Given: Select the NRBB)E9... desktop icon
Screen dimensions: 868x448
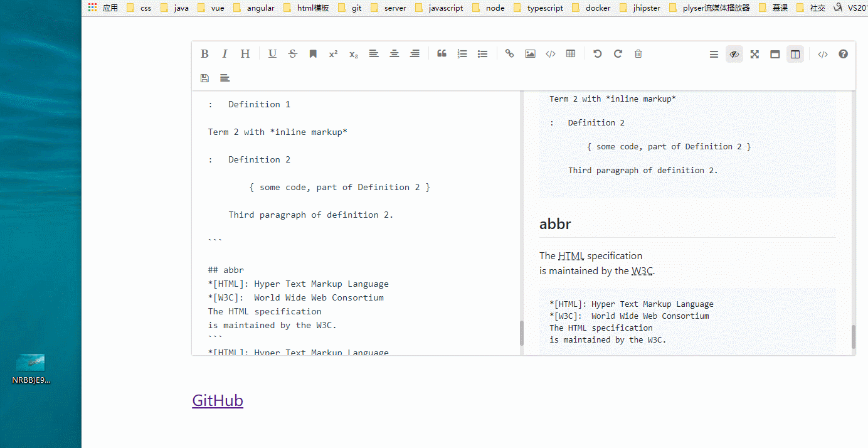Looking at the screenshot, I should tap(31, 369).
